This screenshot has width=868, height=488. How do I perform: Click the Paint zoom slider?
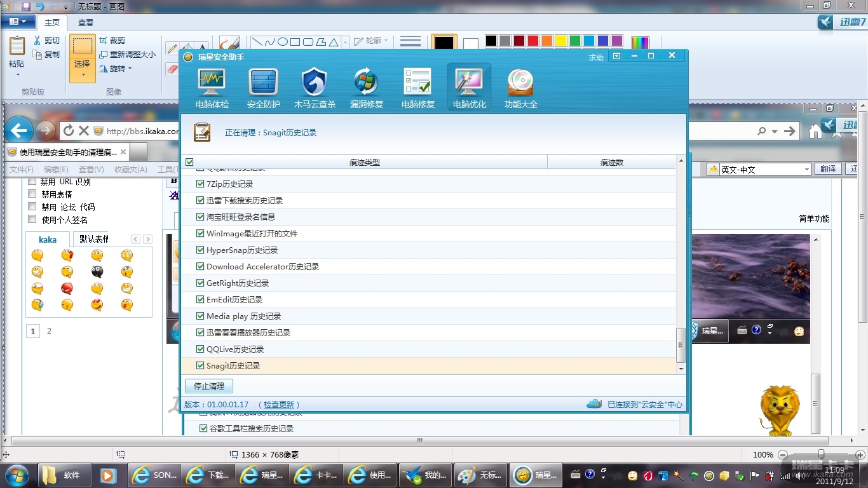[821, 454]
